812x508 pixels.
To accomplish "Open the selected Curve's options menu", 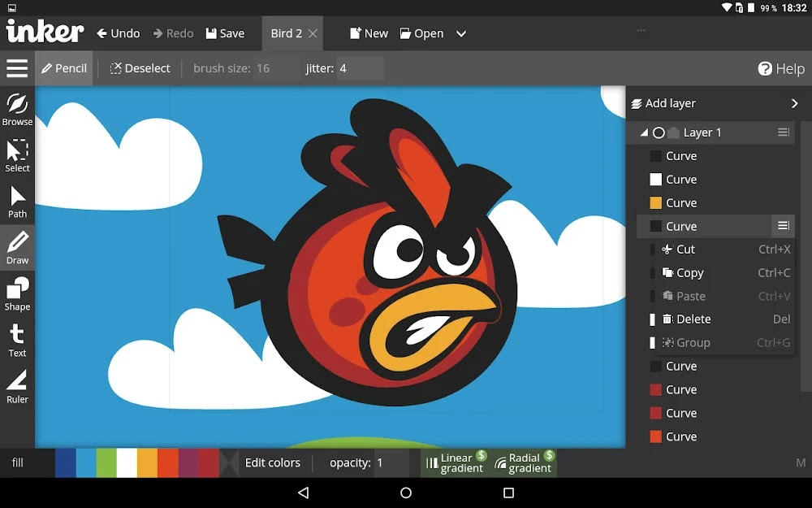I will (x=784, y=225).
